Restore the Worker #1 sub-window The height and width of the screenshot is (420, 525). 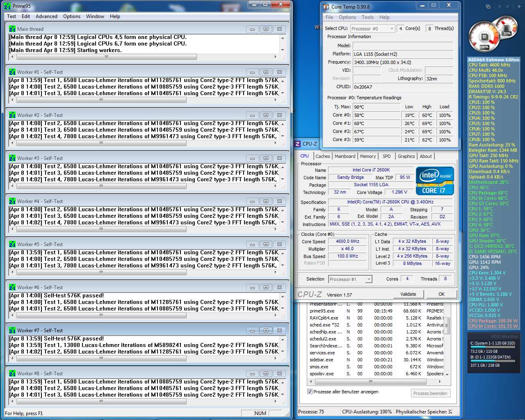(266, 72)
